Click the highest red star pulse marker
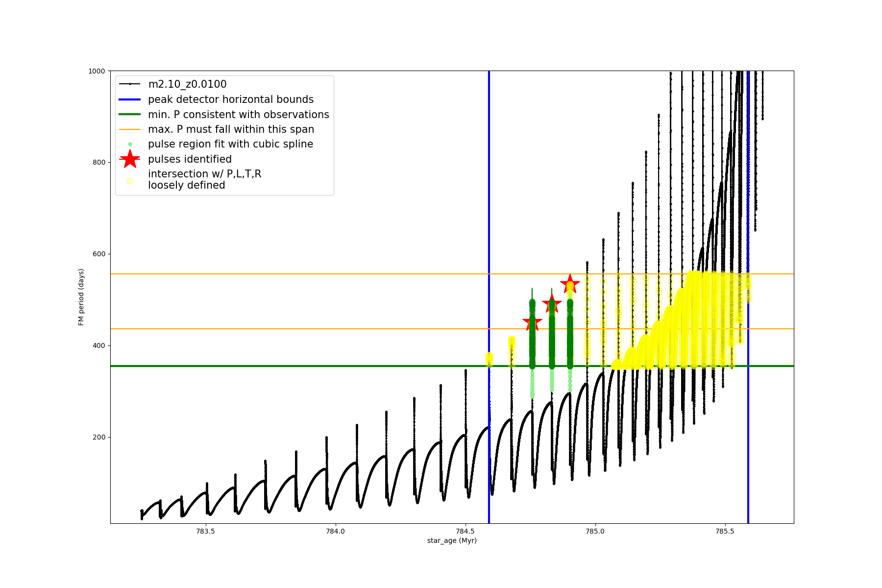The image size is (882, 588). (x=570, y=284)
